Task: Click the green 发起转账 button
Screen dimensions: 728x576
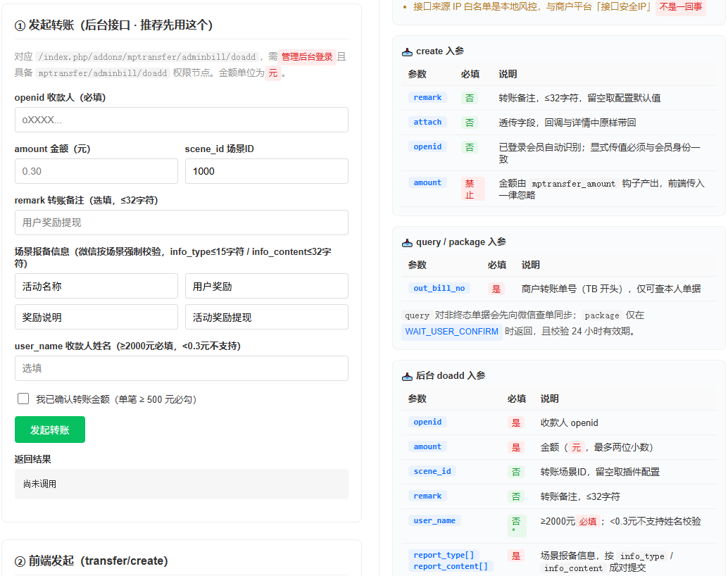Action: tap(50, 430)
